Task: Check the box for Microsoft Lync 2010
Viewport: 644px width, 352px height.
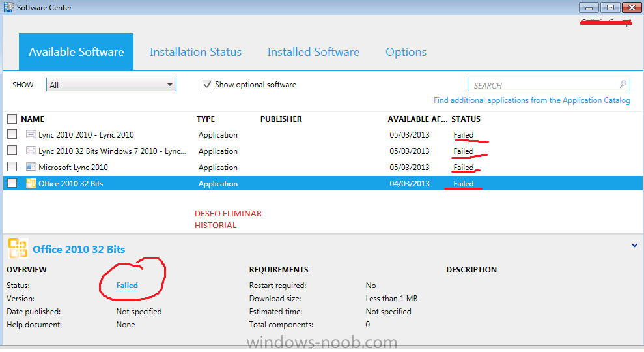Action: 12,166
